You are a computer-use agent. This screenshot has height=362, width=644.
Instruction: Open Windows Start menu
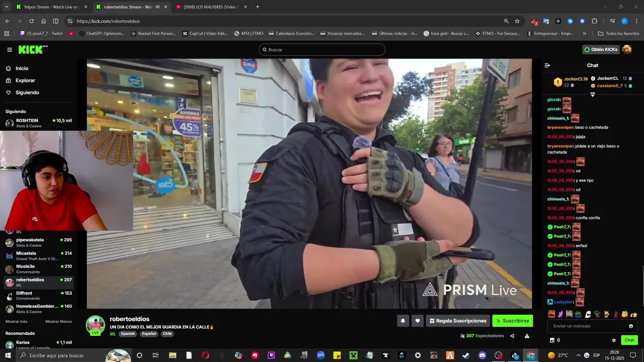(x=8, y=355)
